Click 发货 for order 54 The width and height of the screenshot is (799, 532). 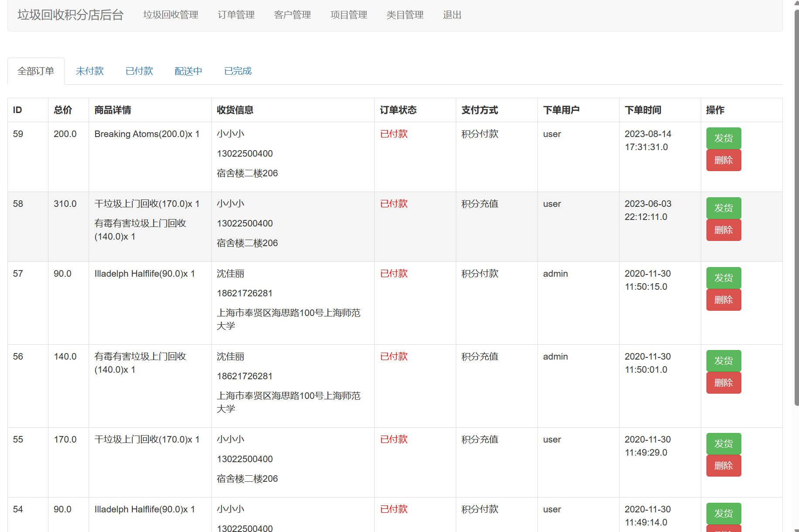coord(723,513)
